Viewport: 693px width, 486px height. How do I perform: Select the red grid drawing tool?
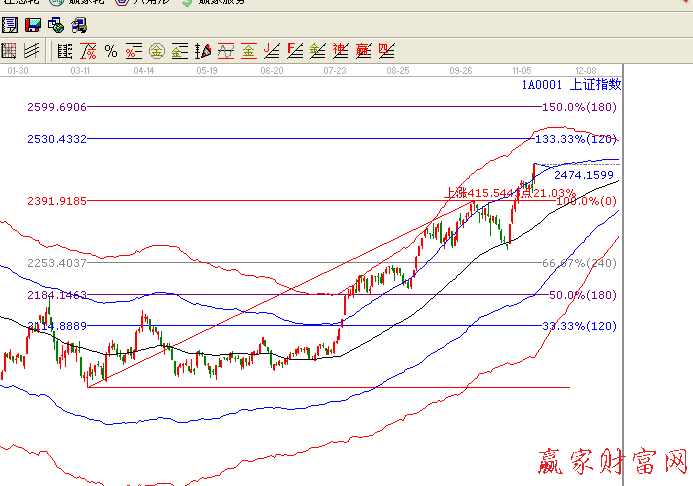coord(9,51)
